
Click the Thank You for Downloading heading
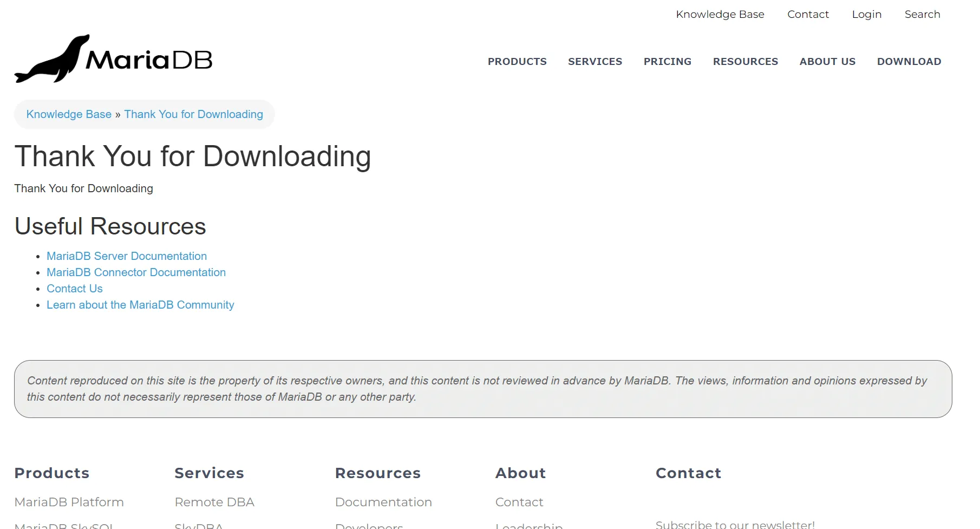tap(193, 156)
